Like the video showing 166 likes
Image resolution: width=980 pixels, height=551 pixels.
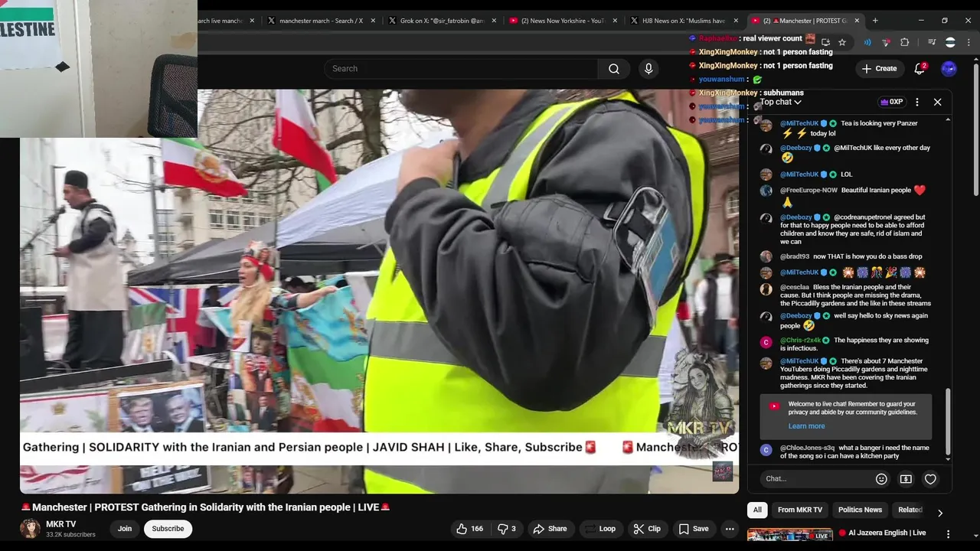tap(469, 529)
